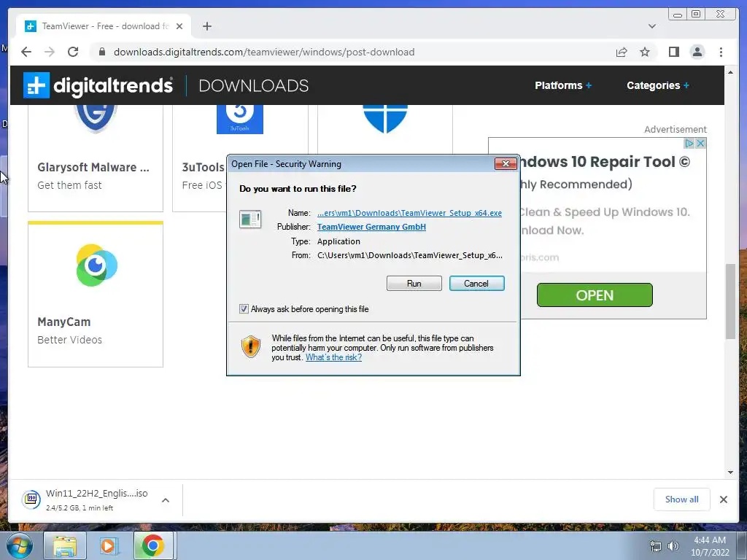Image resolution: width=747 pixels, height=560 pixels.
Task: Open a new tab with plus
Action: coord(206,26)
